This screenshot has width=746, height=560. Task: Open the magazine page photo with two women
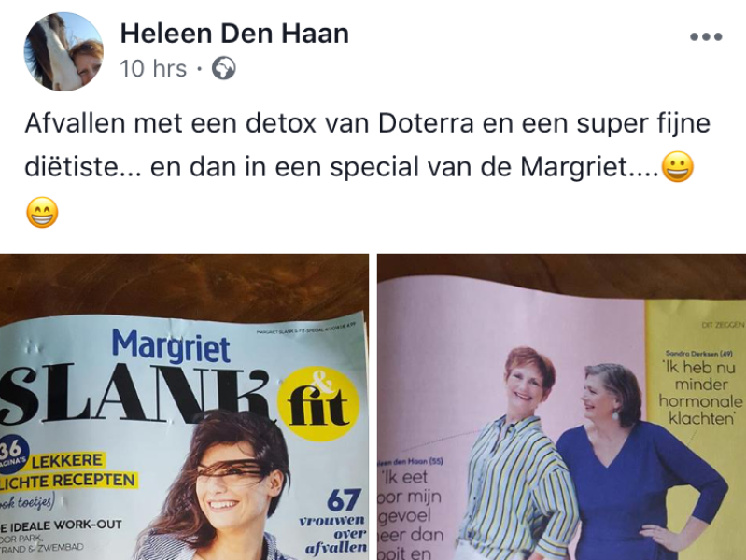coord(561,407)
